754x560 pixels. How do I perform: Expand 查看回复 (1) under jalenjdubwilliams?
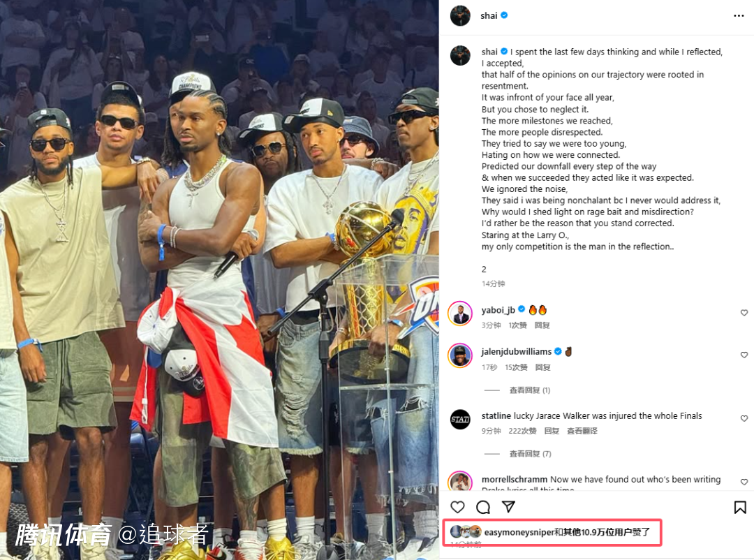(x=529, y=390)
